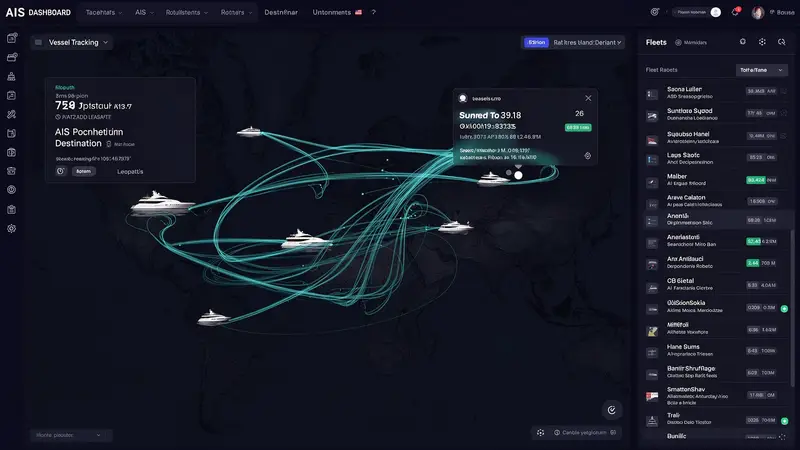The height and width of the screenshot is (450, 800).
Task: Click the move-arrows icon in Fleets header
Action: 762,42
